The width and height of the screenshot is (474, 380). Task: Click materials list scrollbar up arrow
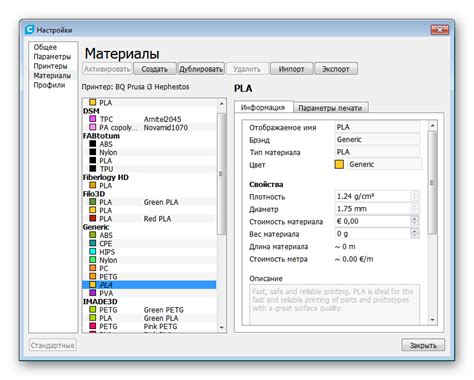222,103
